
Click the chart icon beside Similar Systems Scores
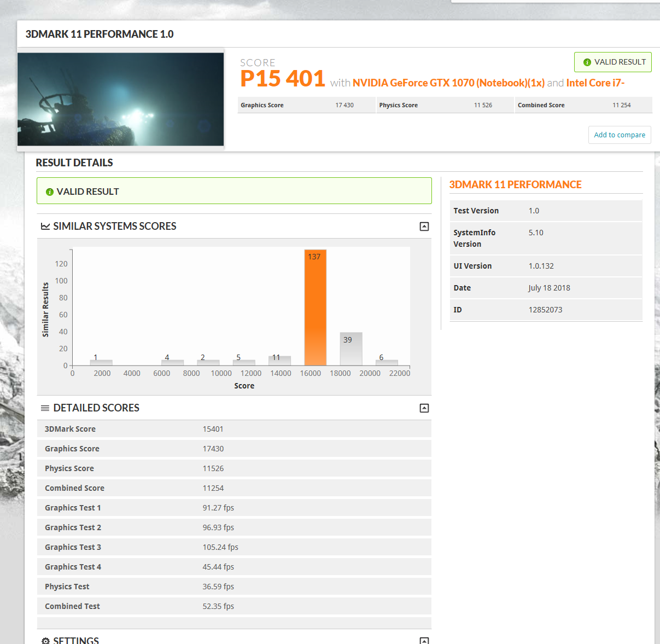[x=45, y=227]
